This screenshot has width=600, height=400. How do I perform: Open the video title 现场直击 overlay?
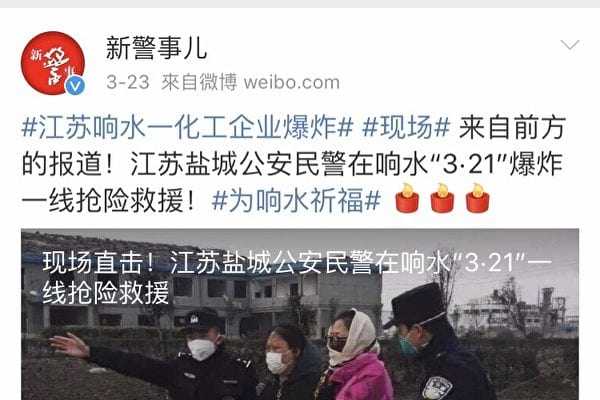pyautogui.click(x=297, y=278)
